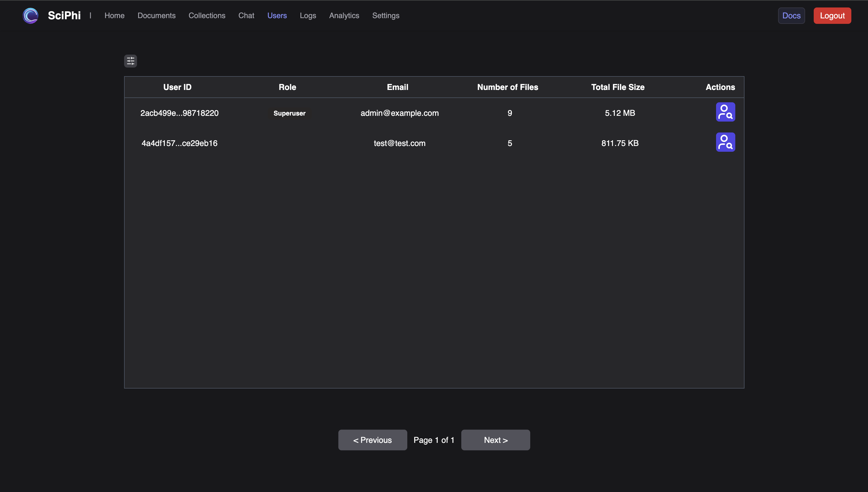Viewport: 868px width, 492px height.
Task: Switch to the Chat page
Action: pyautogui.click(x=246, y=16)
